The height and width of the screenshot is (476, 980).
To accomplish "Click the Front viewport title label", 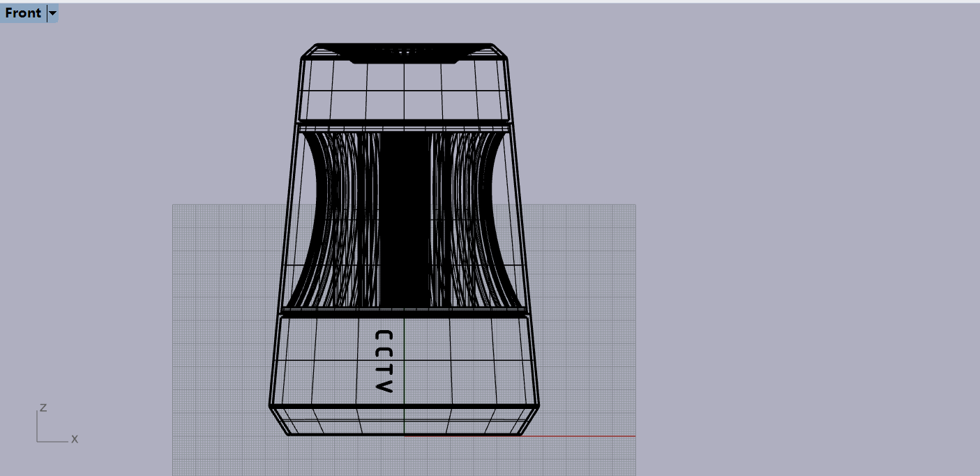I will tap(23, 13).
